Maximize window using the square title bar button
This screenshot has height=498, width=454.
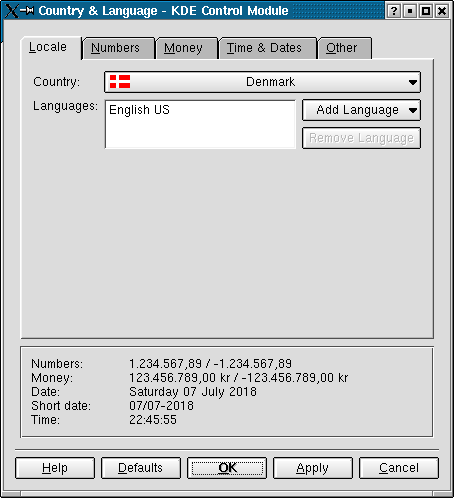(426, 11)
